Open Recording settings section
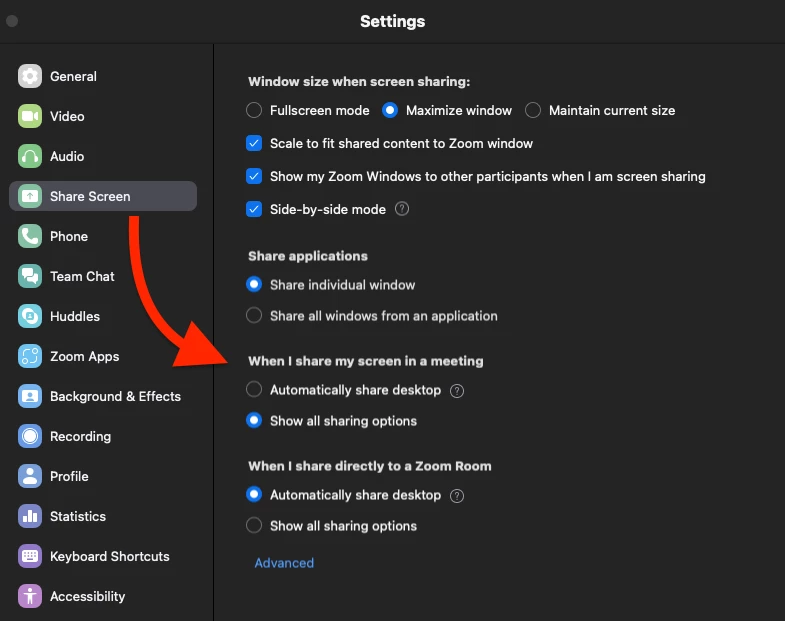The image size is (785, 621). coord(81,437)
